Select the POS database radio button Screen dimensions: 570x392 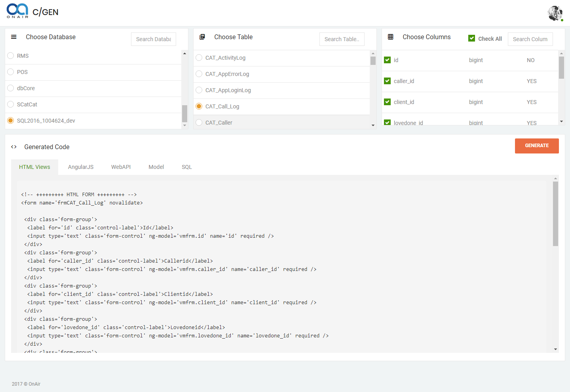pyautogui.click(x=11, y=72)
